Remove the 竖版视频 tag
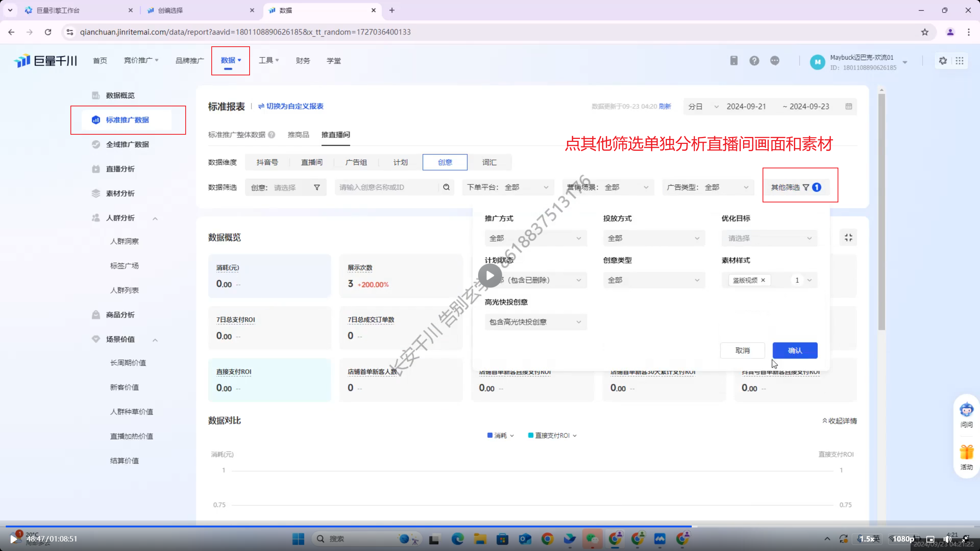The width and height of the screenshot is (980, 551). point(763,280)
